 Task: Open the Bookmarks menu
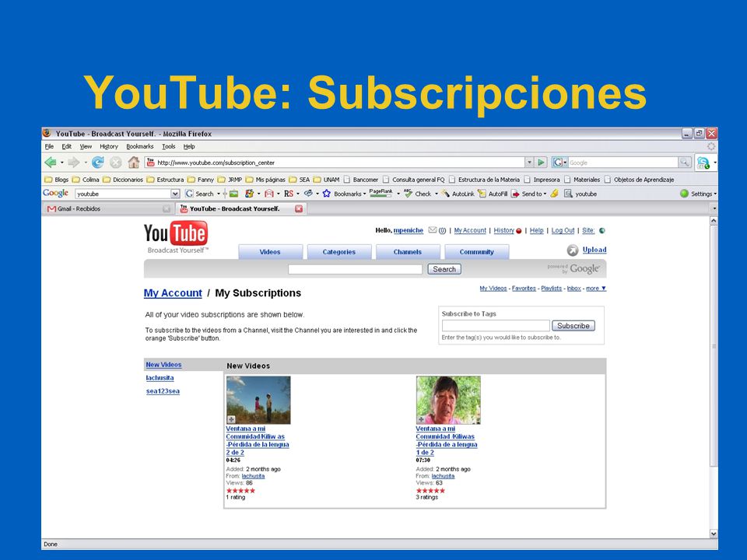point(139,147)
